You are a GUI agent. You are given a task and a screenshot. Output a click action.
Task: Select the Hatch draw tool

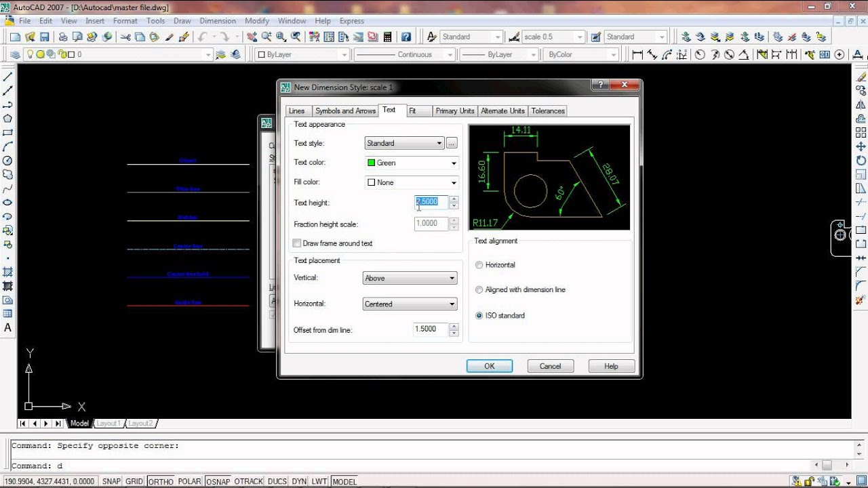(8, 272)
